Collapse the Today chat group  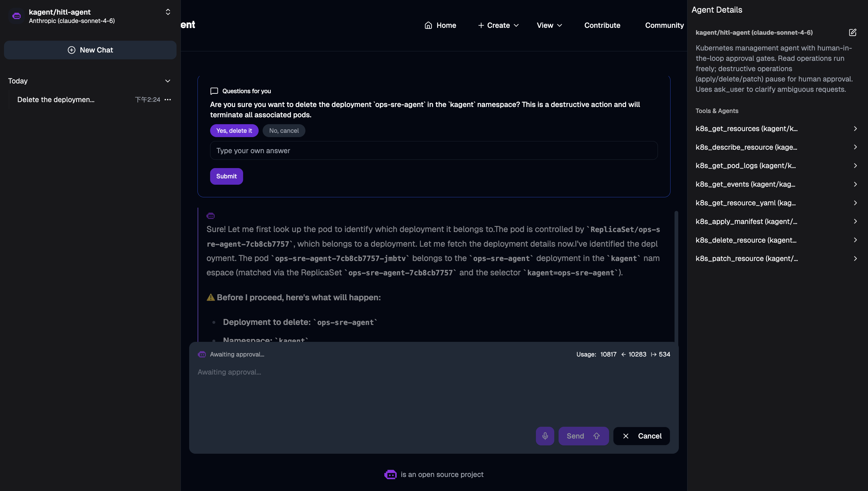(x=167, y=81)
